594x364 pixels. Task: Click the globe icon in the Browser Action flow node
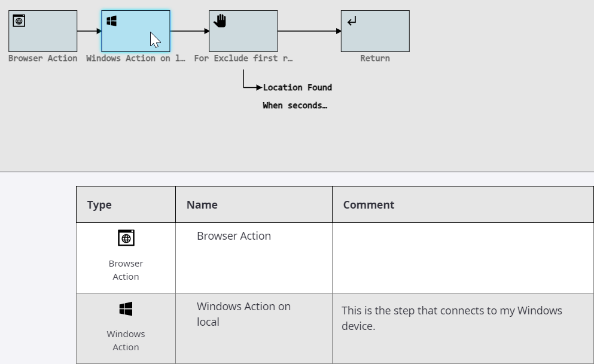click(x=19, y=21)
